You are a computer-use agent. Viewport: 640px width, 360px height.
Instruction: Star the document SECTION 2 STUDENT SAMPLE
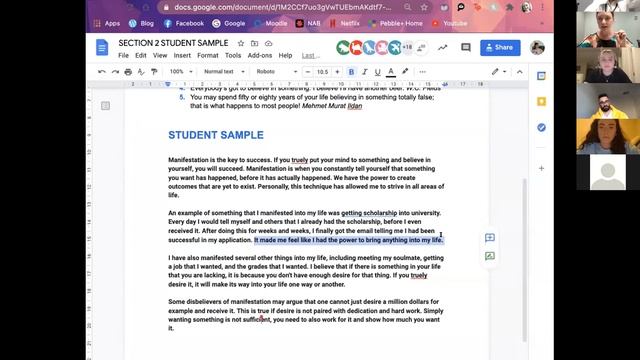pos(241,43)
